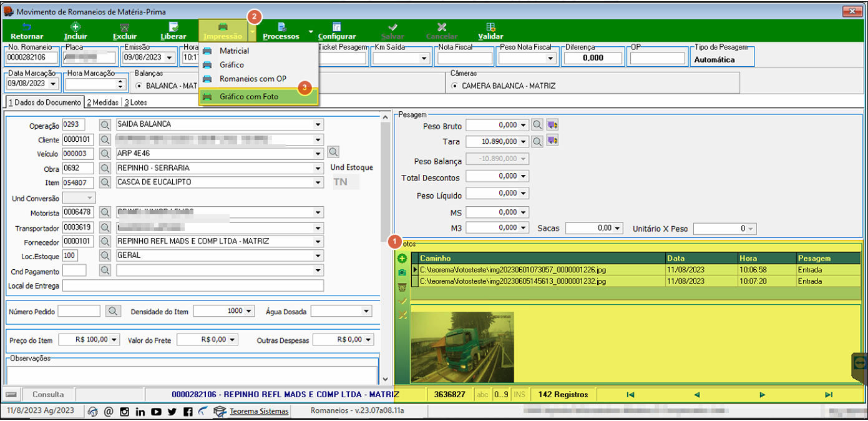868x421 pixels.
Task: Select CAMERA BALANCA - MATRIZ radio button
Action: (454, 86)
